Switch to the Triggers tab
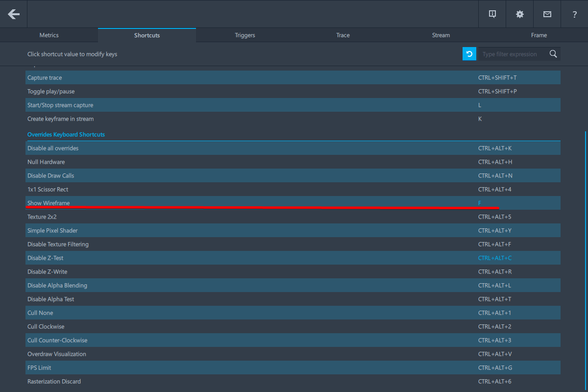This screenshot has width=588, height=392. [245, 35]
